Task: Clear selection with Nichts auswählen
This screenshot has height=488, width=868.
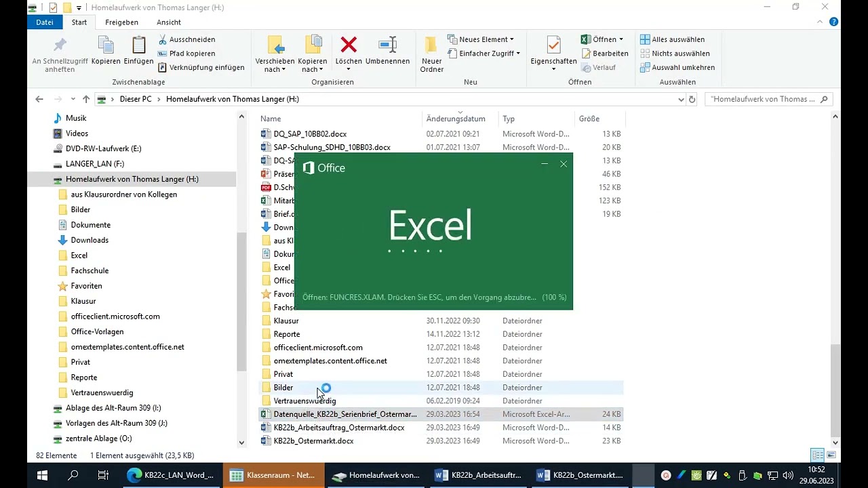Action: point(675,54)
